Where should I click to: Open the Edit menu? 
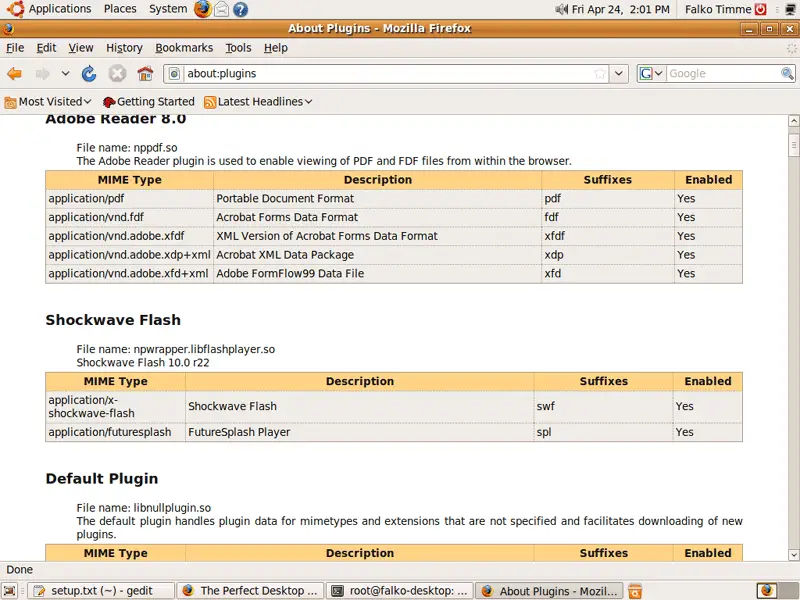point(46,48)
